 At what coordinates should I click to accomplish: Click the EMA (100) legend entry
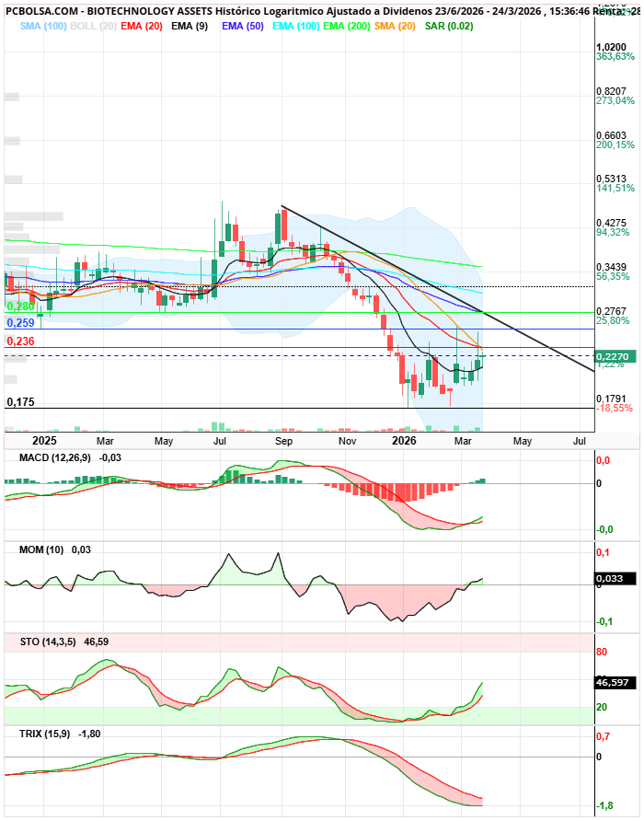coord(298,26)
